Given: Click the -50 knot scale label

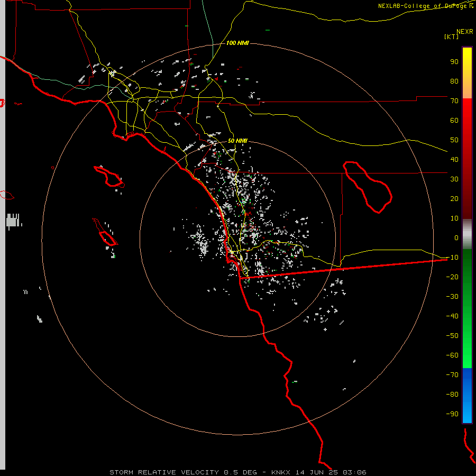Looking at the screenshot, I should tap(452, 336).
